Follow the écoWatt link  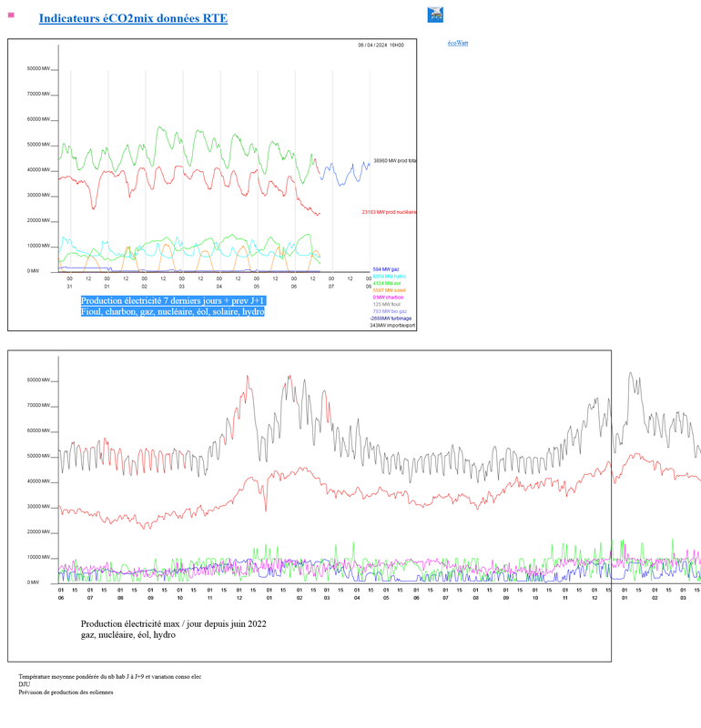pos(458,43)
